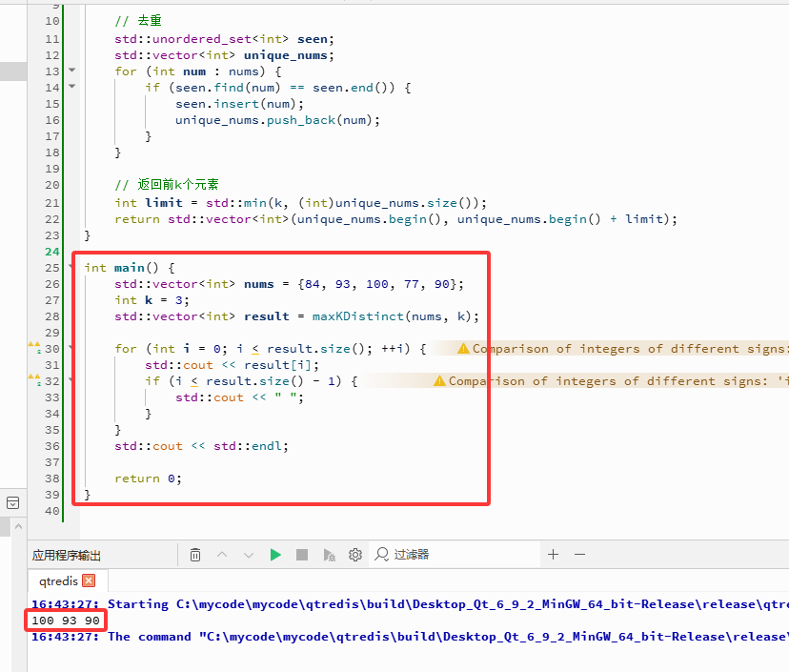Click the filter magnifier icon
Image resolution: width=789 pixels, height=672 pixels.
click(x=382, y=554)
